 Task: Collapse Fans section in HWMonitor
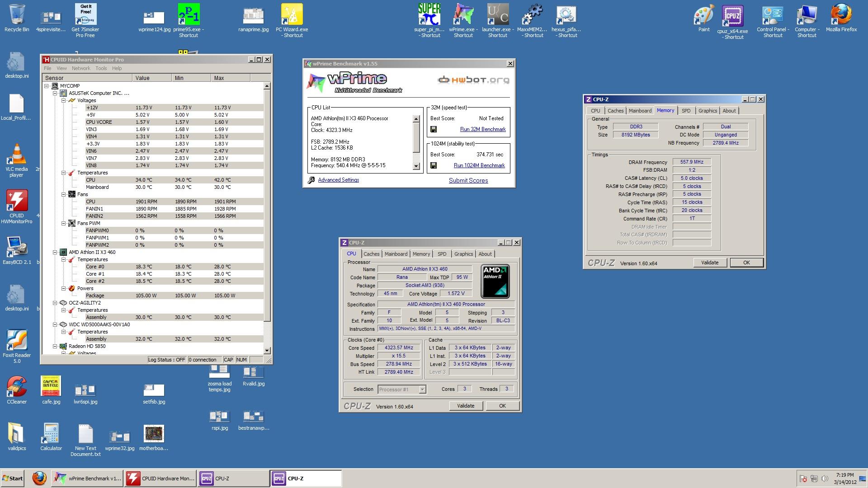point(63,194)
